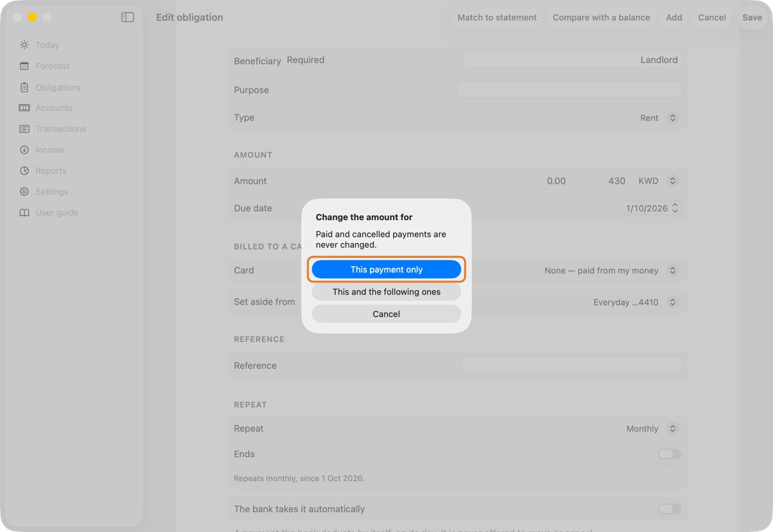Screen dimensions: 773x532
Task: Click the Reference input field
Action: pyautogui.click(x=572, y=366)
